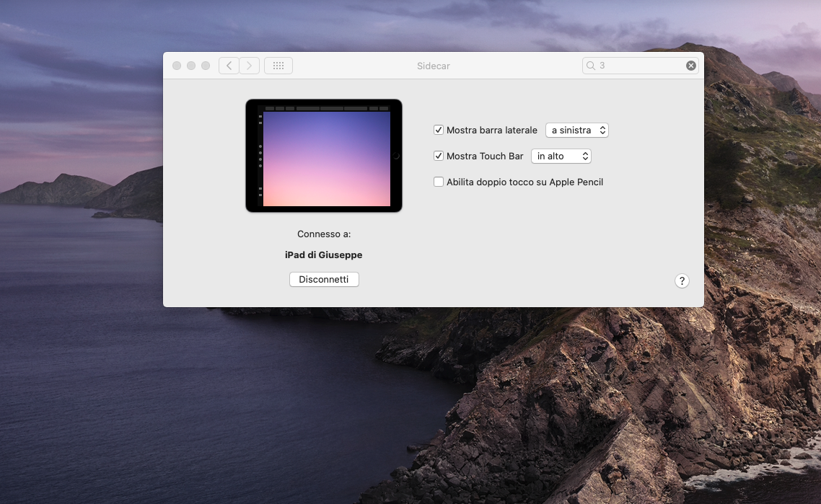Open the 'a sinistra' sidebar position dropdown
The image size is (821, 504).
click(577, 130)
